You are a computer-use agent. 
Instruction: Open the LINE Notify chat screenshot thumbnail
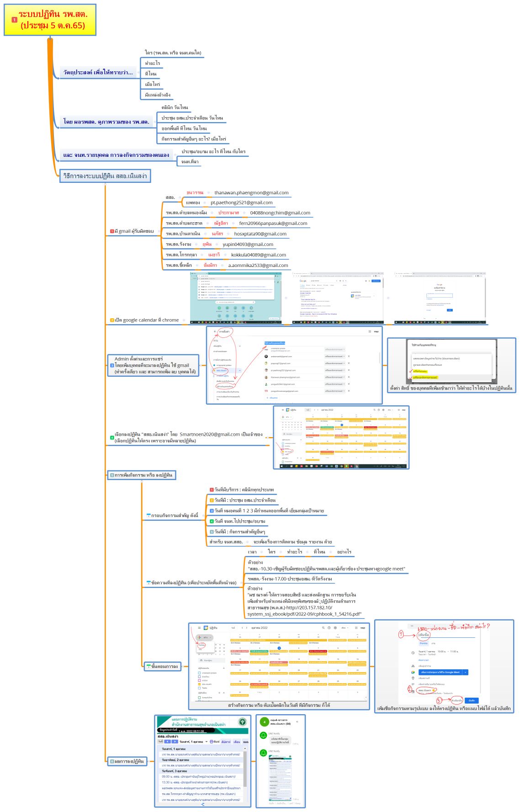point(280,761)
